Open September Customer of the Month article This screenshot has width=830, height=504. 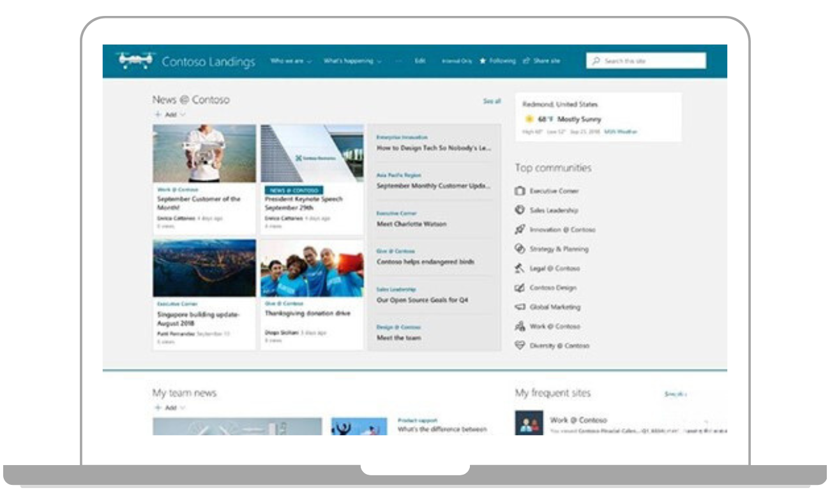[x=199, y=203]
